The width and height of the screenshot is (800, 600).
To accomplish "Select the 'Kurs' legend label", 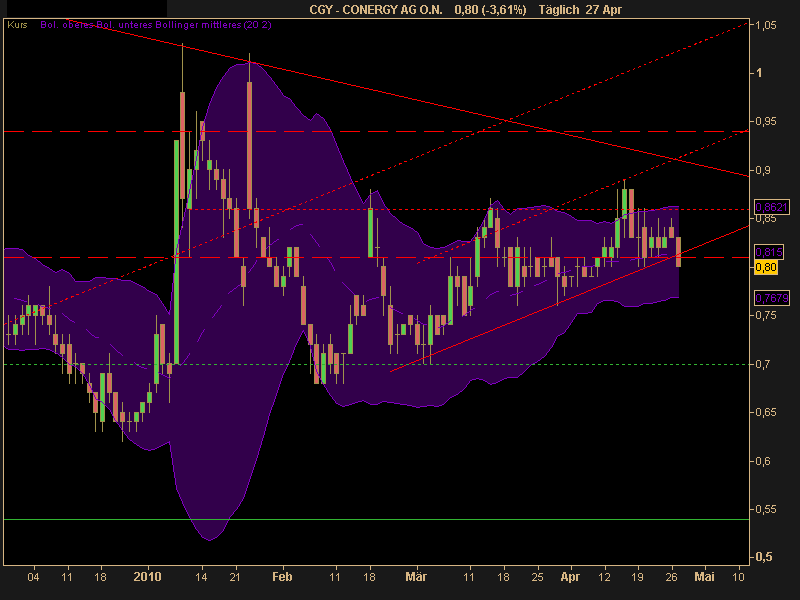I will [17, 24].
